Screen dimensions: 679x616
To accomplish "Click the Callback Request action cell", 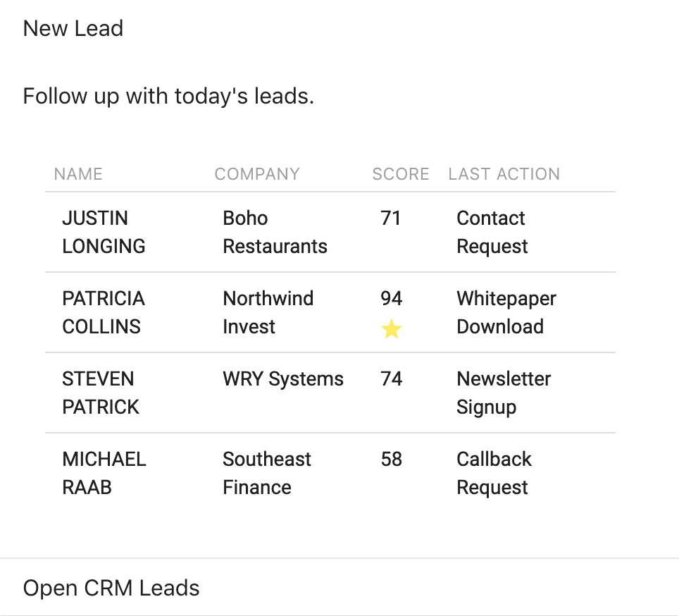I will pyautogui.click(x=494, y=473).
